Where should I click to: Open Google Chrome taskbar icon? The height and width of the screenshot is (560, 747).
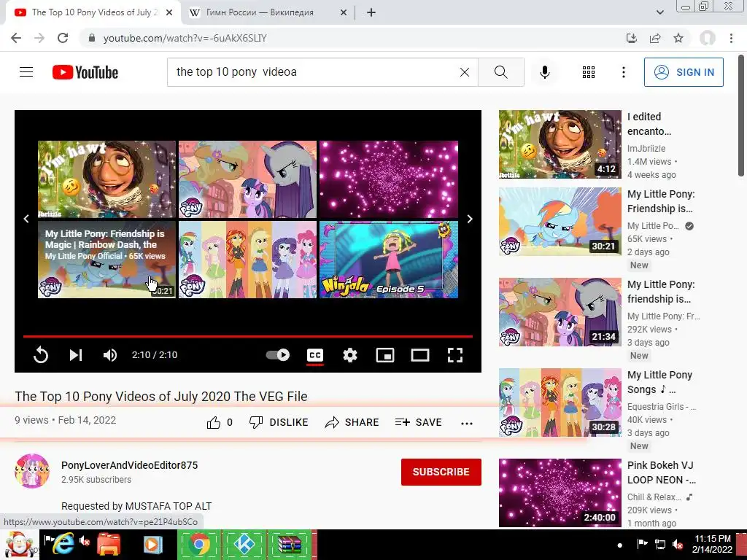click(x=199, y=544)
